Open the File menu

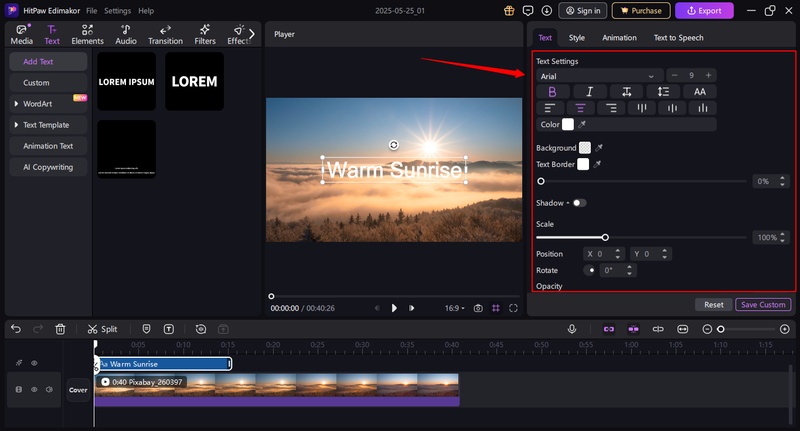click(91, 11)
